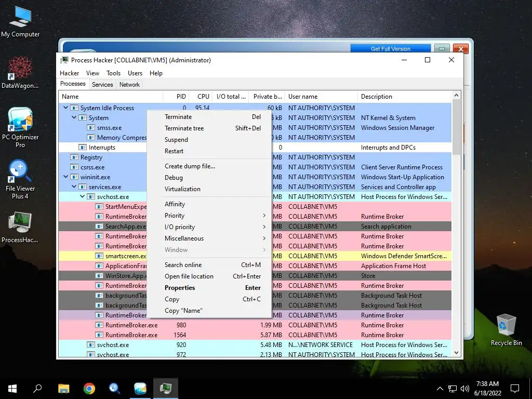Open taskbar search magnifier
The height and width of the screenshot is (399, 532).
coord(37,389)
